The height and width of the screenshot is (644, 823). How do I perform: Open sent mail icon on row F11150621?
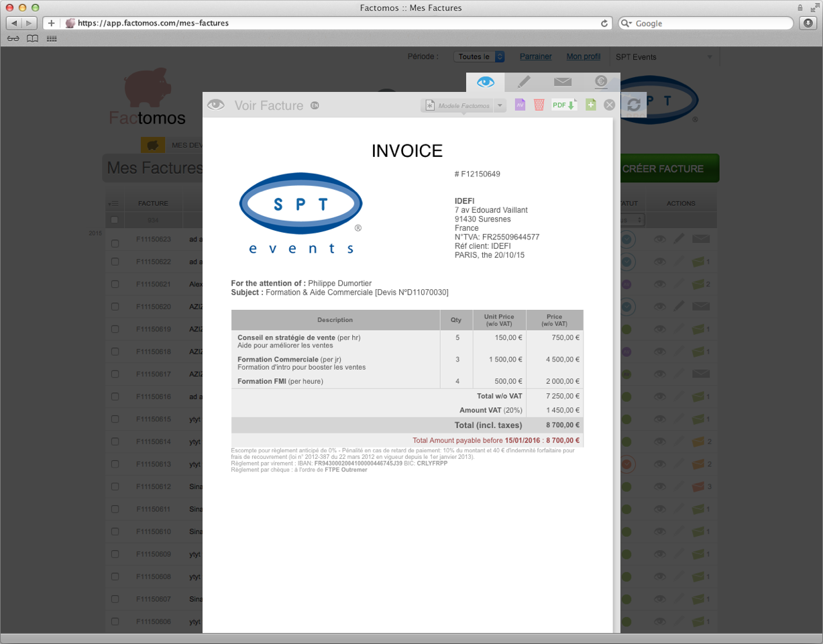pos(698,284)
